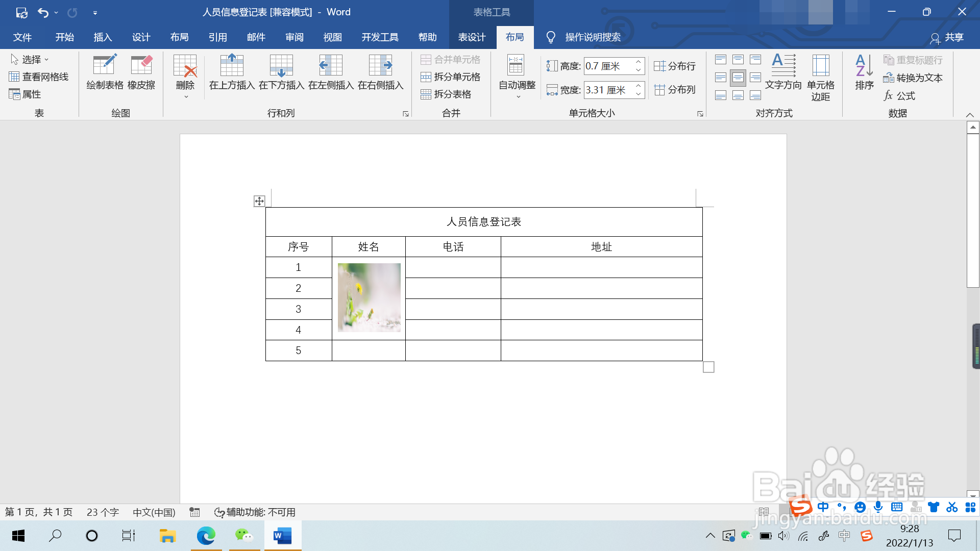Select the align center alignment toggle
The width and height of the screenshot is (980, 551).
click(738, 78)
